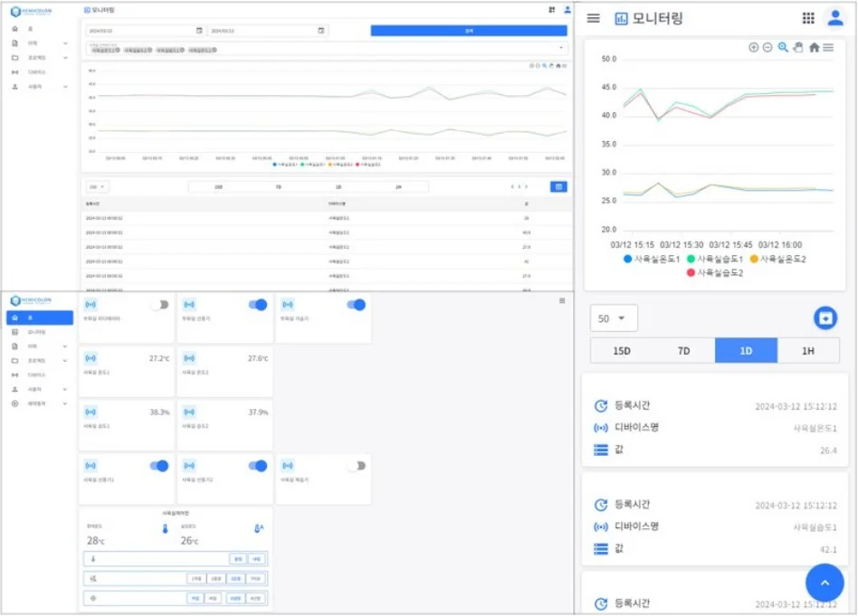Select the 7D time range tab
The width and height of the screenshot is (858, 616).
[x=683, y=351]
